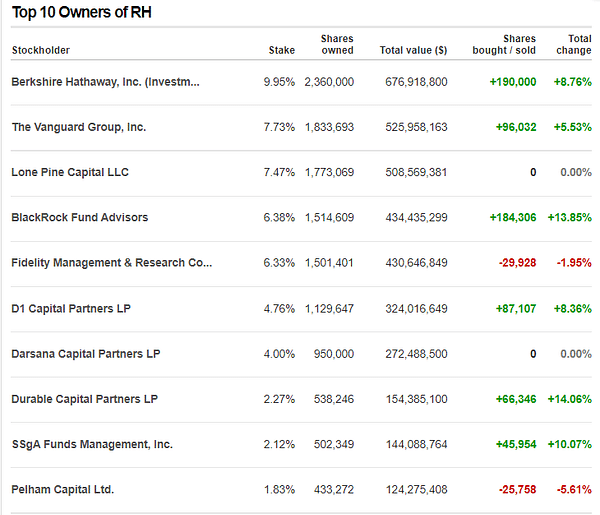Select total value 430,646,849
Image resolution: width=600 pixels, height=515 pixels.
pos(416,262)
